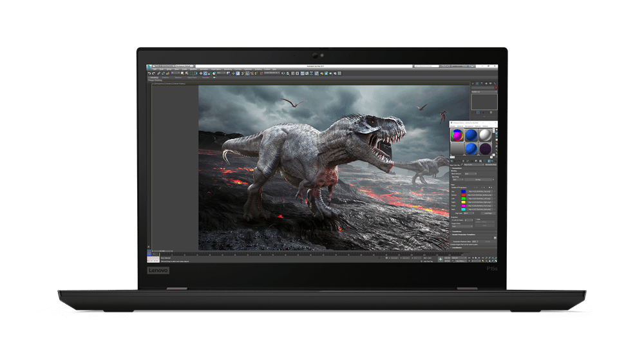Click the Set Key button
Image resolution: width=644 pixels, height=362 pixels.
pos(448,261)
